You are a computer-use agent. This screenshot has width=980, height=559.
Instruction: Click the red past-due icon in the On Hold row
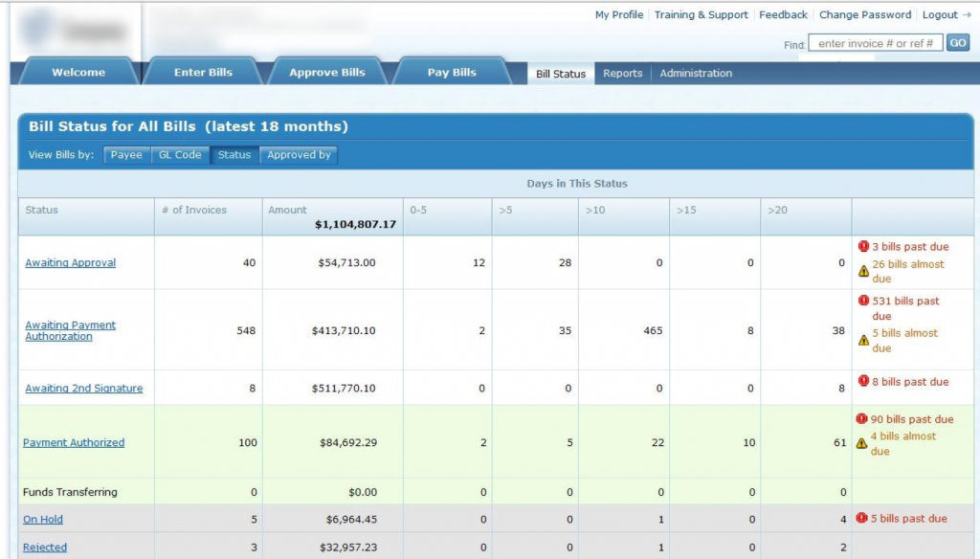pos(864,518)
